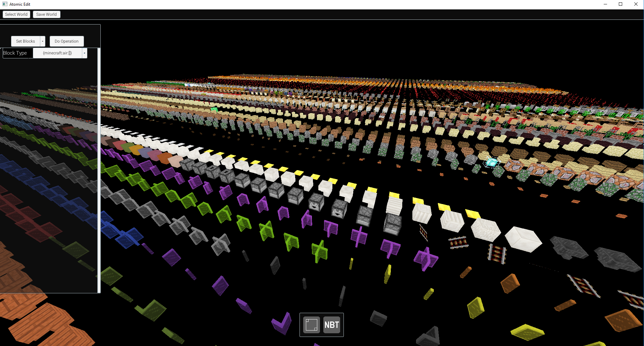Activate the NBT editor tool
Screen dimensions: 644x346
tap(331, 325)
